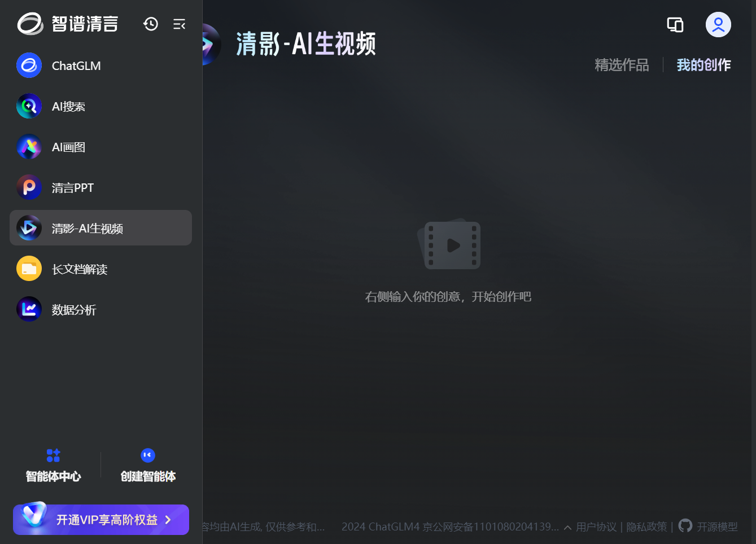The image size is (756, 544).
Task: Click the 创建智能体 label
Action: click(148, 477)
